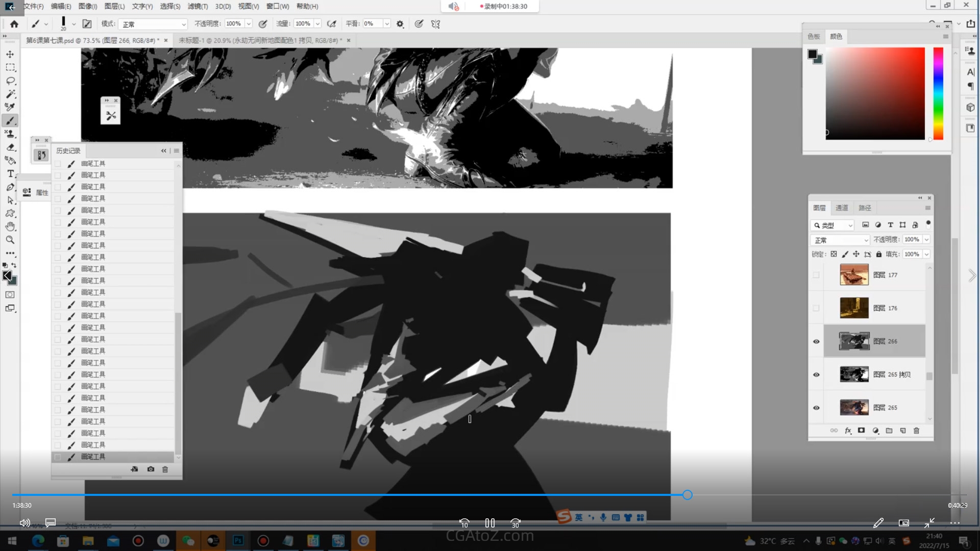This screenshot has height=551, width=980.
Task: Show hidden layer 177
Action: (816, 275)
